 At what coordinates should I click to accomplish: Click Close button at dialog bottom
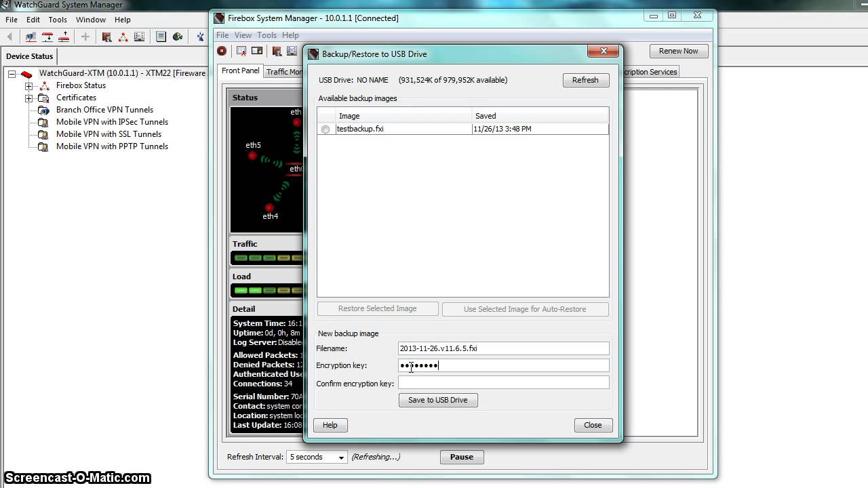tap(593, 425)
